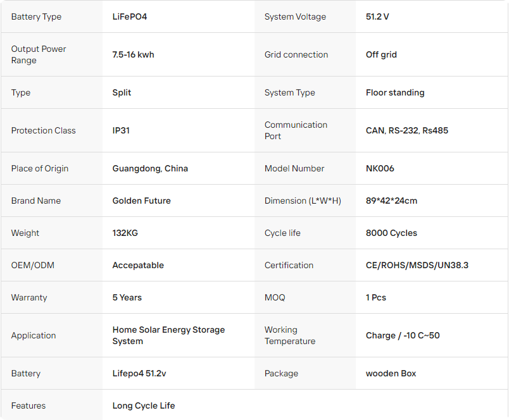The width and height of the screenshot is (509, 420).
Task: Select the 51.2 V system voltage value
Action: tap(377, 16)
